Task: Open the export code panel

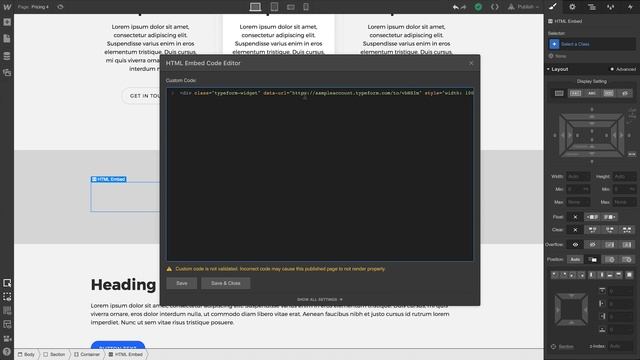Action: coord(495,7)
